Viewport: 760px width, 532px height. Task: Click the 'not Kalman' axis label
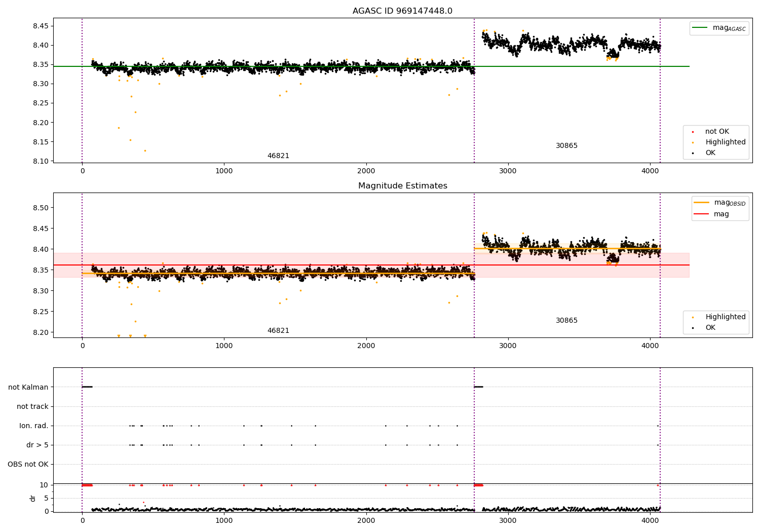click(x=28, y=388)
